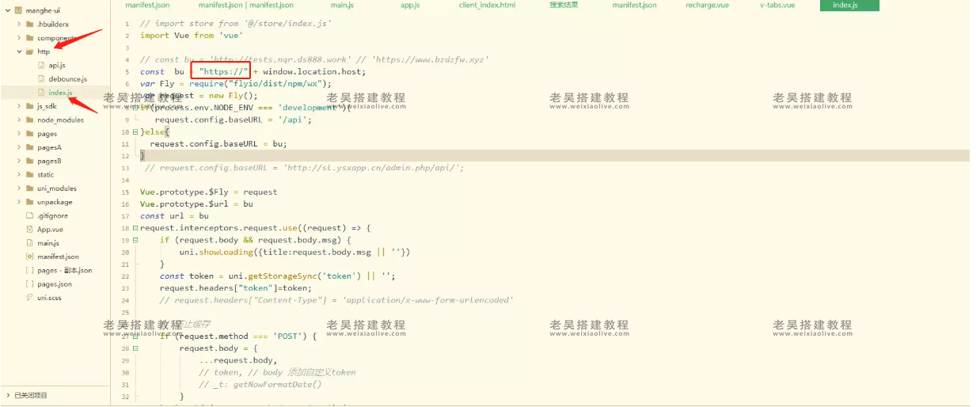Click the .gitignore file icon
This screenshot has width=980, height=407.
click(30, 215)
